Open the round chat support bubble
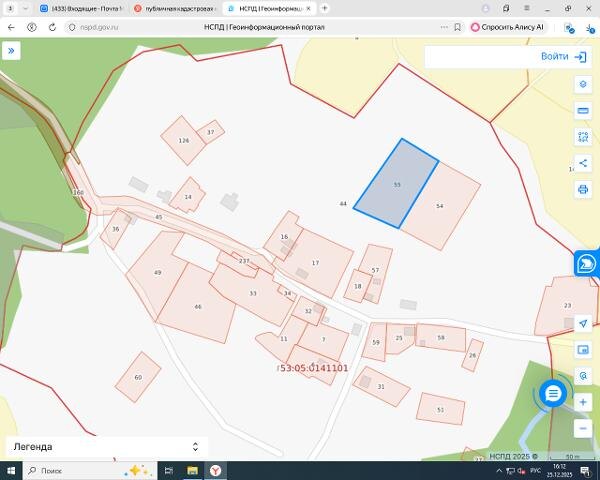 click(x=553, y=393)
